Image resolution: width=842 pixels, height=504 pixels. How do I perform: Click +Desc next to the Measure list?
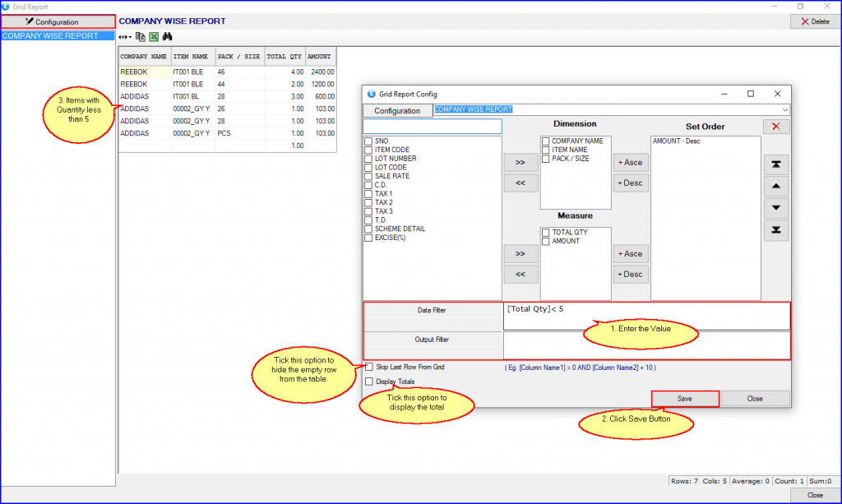tap(631, 275)
